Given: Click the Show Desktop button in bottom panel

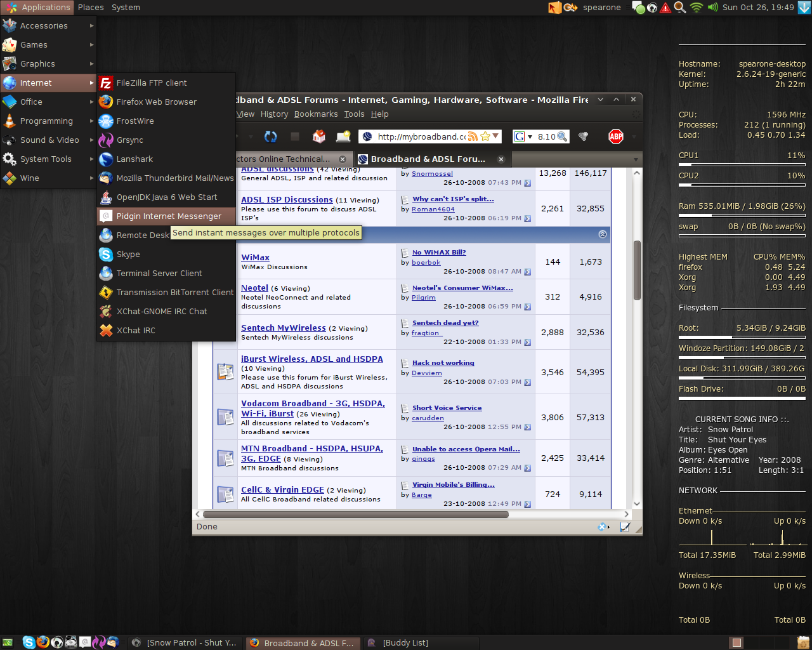Looking at the screenshot, I should (x=7, y=643).
